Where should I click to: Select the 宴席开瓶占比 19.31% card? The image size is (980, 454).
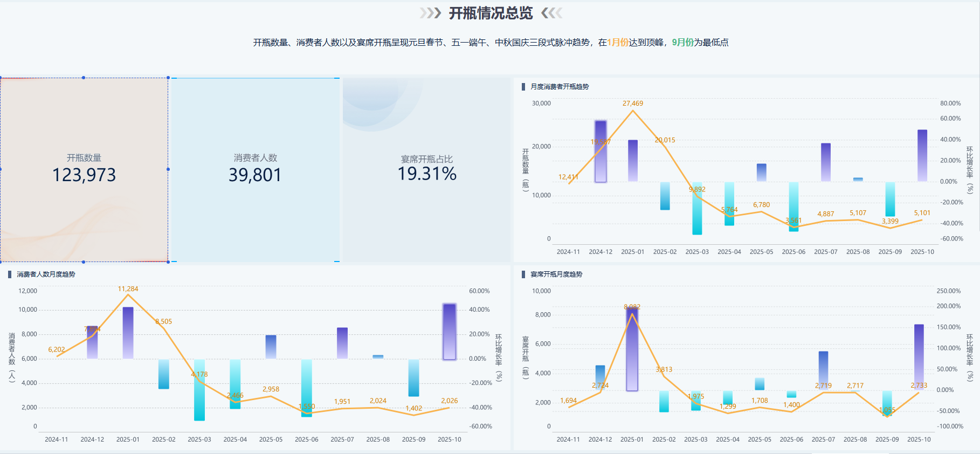click(426, 169)
